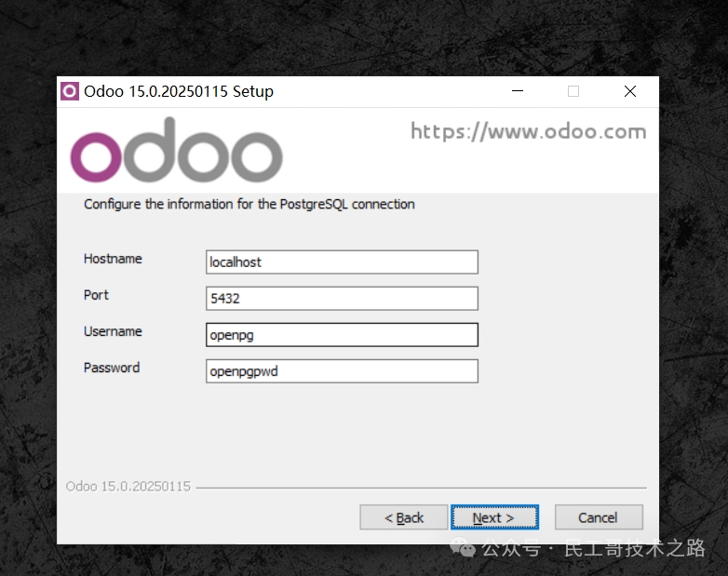This screenshot has width=728, height=576.
Task: Close the Odoo Setup window
Action: click(630, 91)
